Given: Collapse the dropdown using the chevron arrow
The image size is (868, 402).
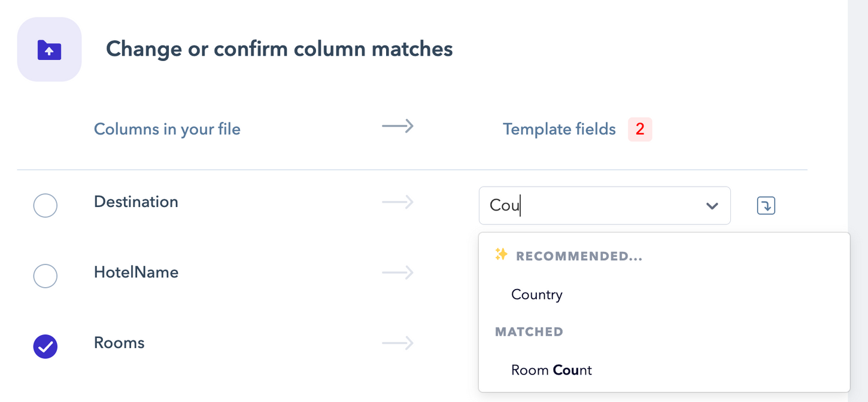Looking at the screenshot, I should (x=712, y=206).
